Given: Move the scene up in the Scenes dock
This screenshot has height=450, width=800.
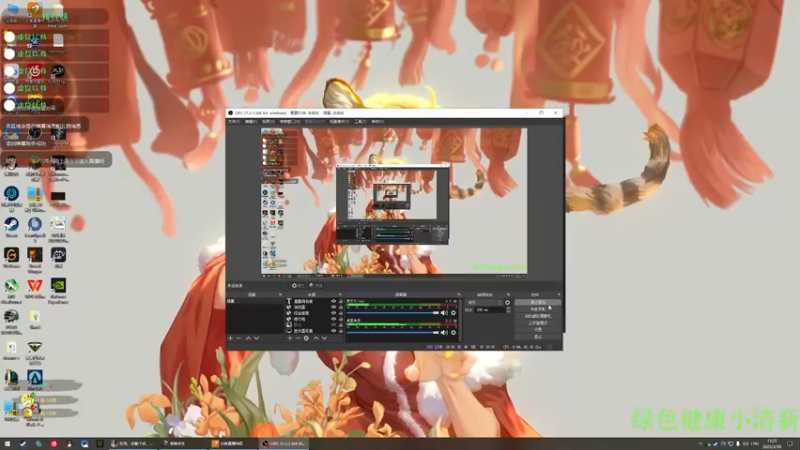Looking at the screenshot, I should [248, 338].
